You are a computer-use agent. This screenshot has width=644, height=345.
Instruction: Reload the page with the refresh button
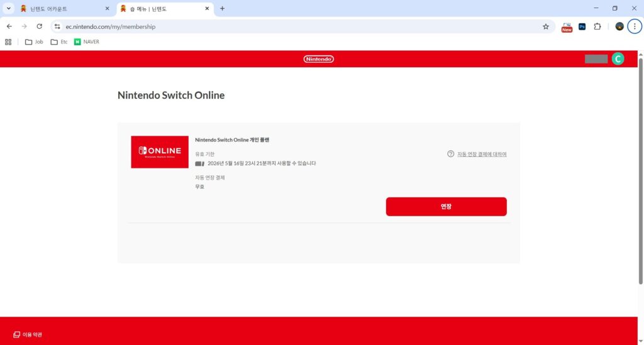tap(40, 26)
